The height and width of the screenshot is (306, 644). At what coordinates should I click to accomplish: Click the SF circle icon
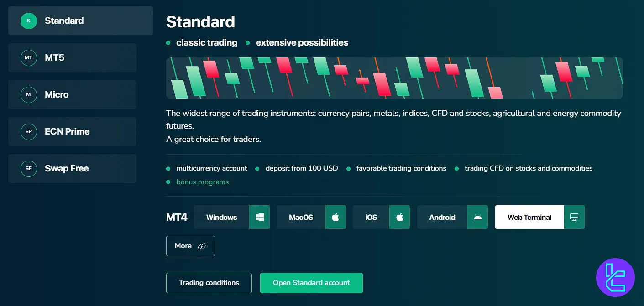tap(28, 169)
